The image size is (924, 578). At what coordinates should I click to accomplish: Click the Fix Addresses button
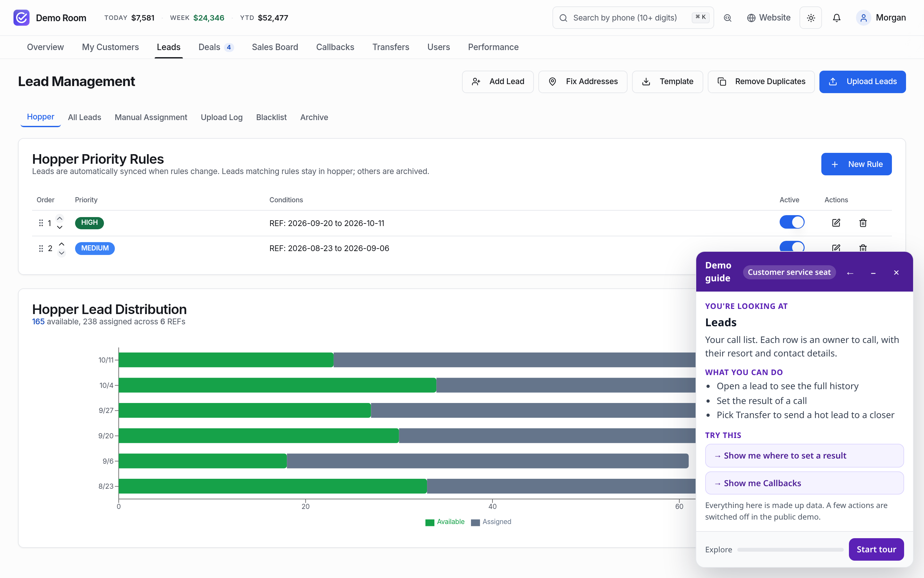(x=583, y=82)
